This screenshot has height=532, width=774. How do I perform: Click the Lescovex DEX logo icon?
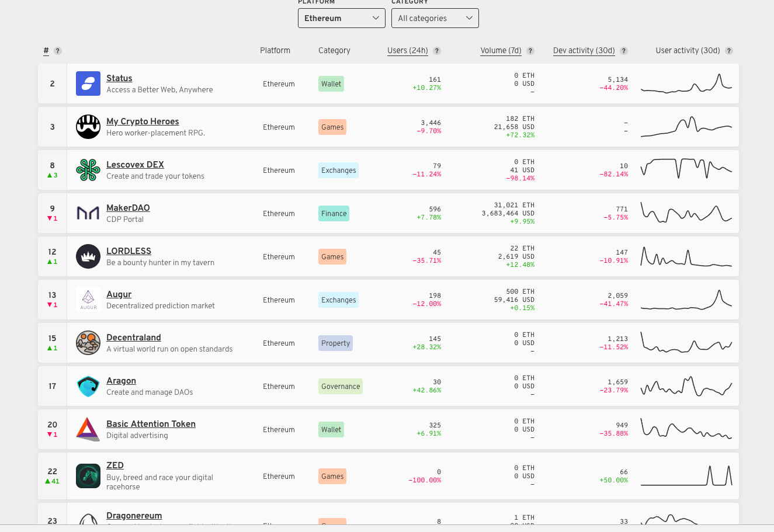[88, 170]
